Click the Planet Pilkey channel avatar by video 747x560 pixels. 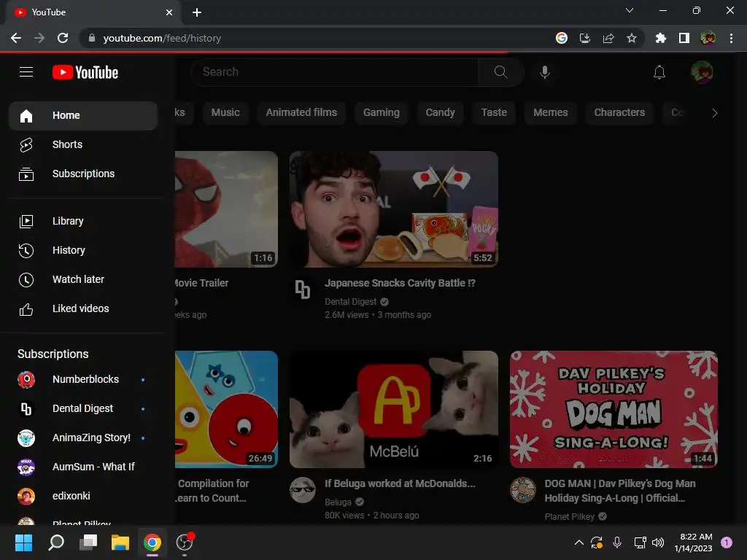point(523,490)
